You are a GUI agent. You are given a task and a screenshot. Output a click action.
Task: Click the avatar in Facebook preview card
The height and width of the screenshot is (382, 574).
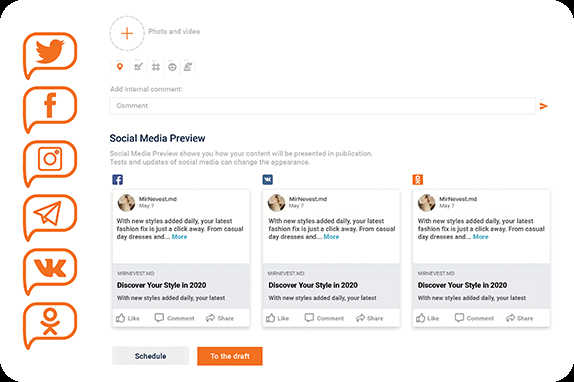[126, 203]
